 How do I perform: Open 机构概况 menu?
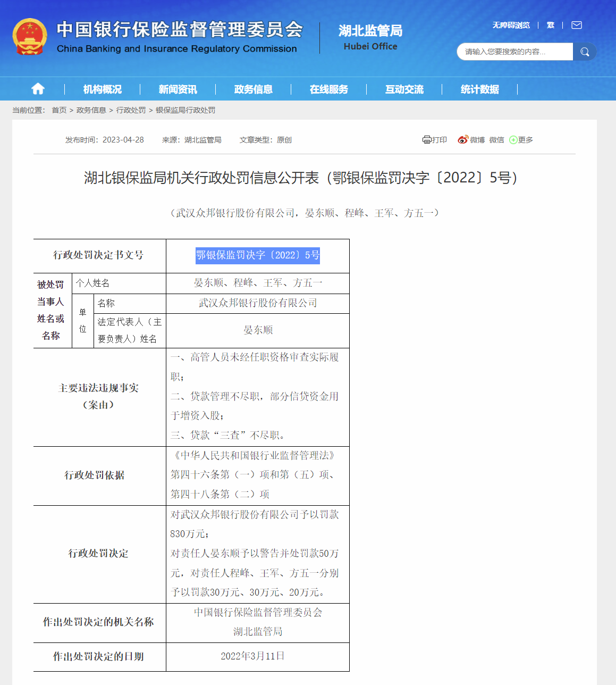pos(102,89)
